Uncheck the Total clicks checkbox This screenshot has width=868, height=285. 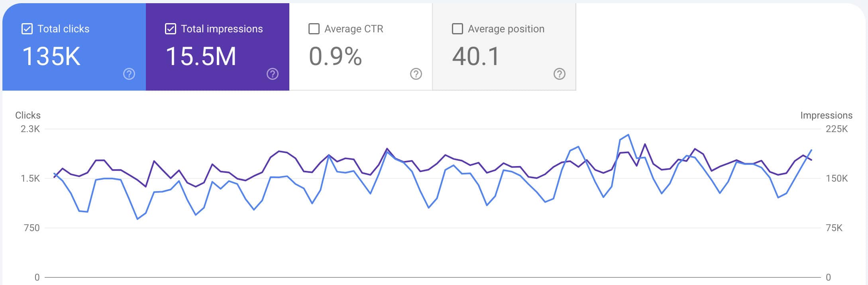click(x=27, y=28)
